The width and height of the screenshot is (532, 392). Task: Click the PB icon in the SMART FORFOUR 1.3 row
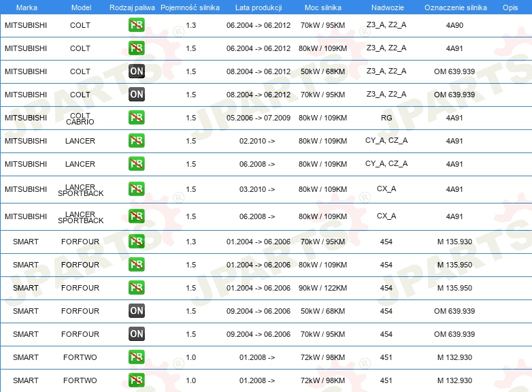136,241
